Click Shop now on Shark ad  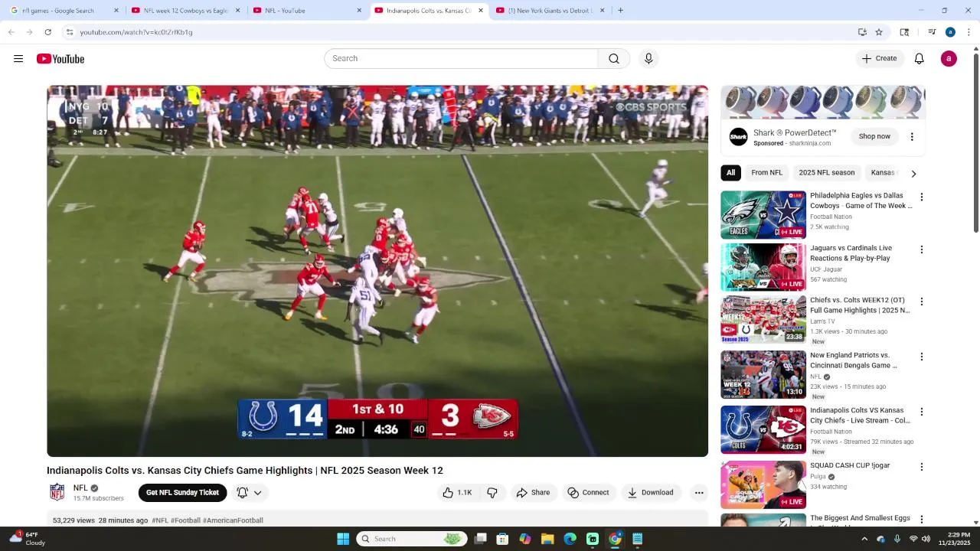tap(874, 137)
